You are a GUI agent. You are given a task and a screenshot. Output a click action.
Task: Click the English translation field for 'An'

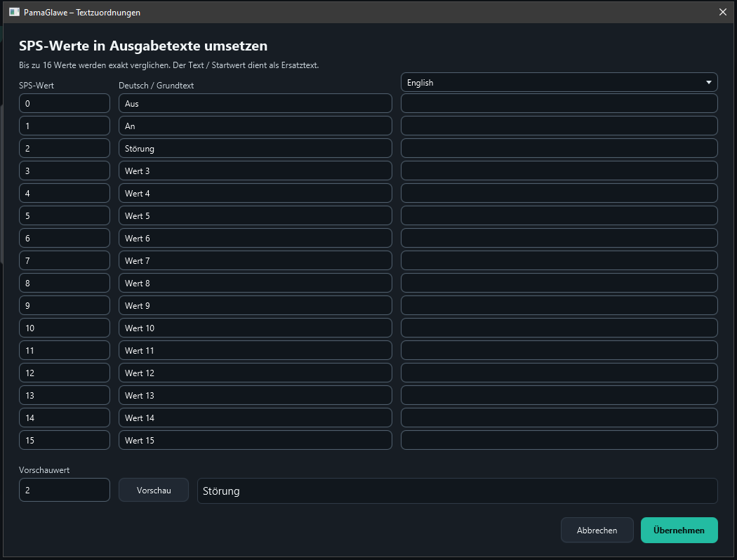(559, 126)
